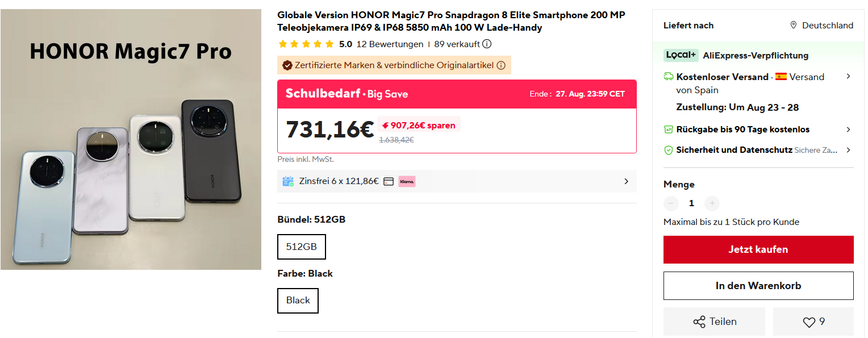The height and width of the screenshot is (338, 868).
Task: Click the info icon next to '89 verkauft'
Action: click(x=487, y=44)
